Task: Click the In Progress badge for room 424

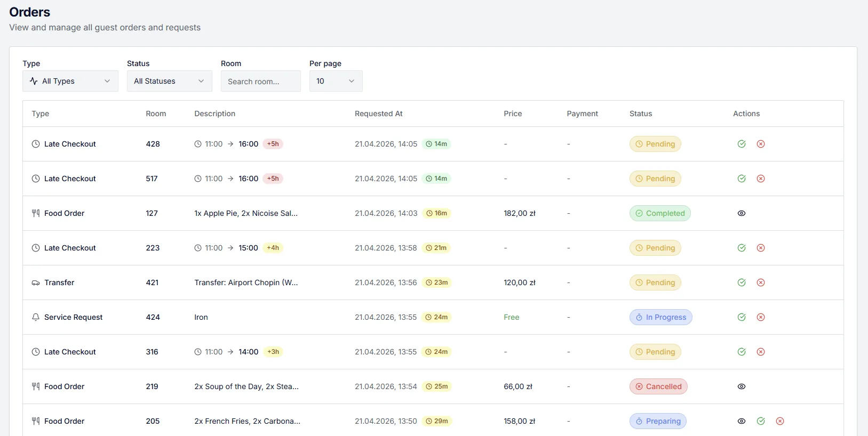Action: pos(661,317)
